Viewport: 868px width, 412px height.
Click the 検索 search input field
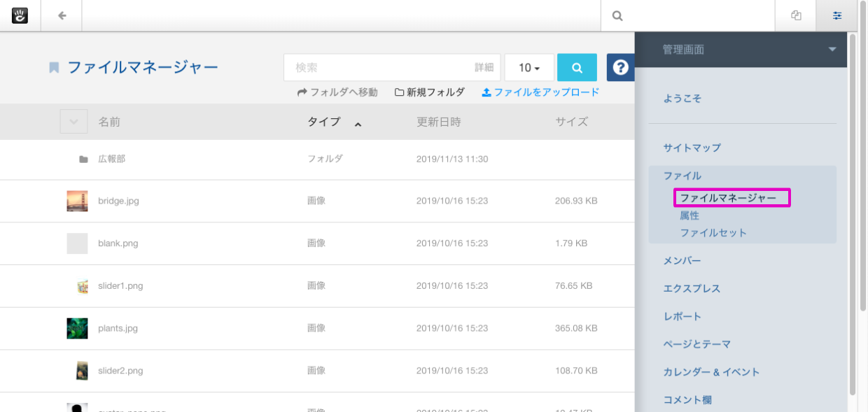pyautogui.click(x=378, y=68)
